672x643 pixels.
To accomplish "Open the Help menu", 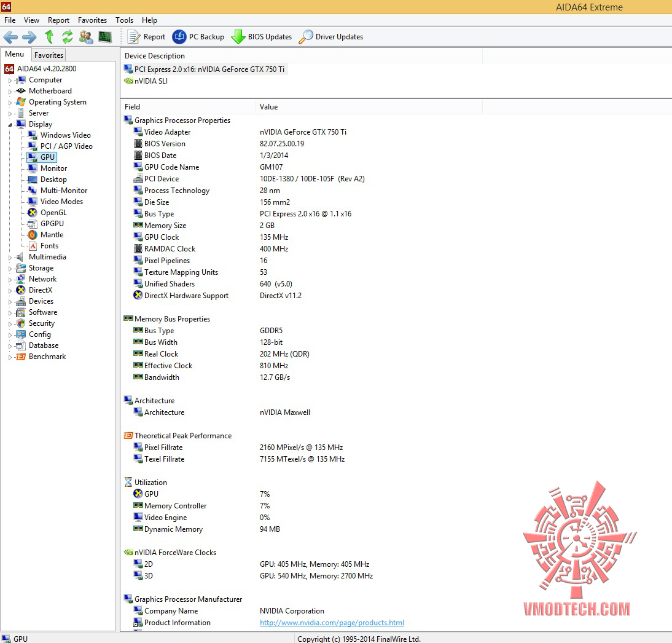I will point(149,20).
